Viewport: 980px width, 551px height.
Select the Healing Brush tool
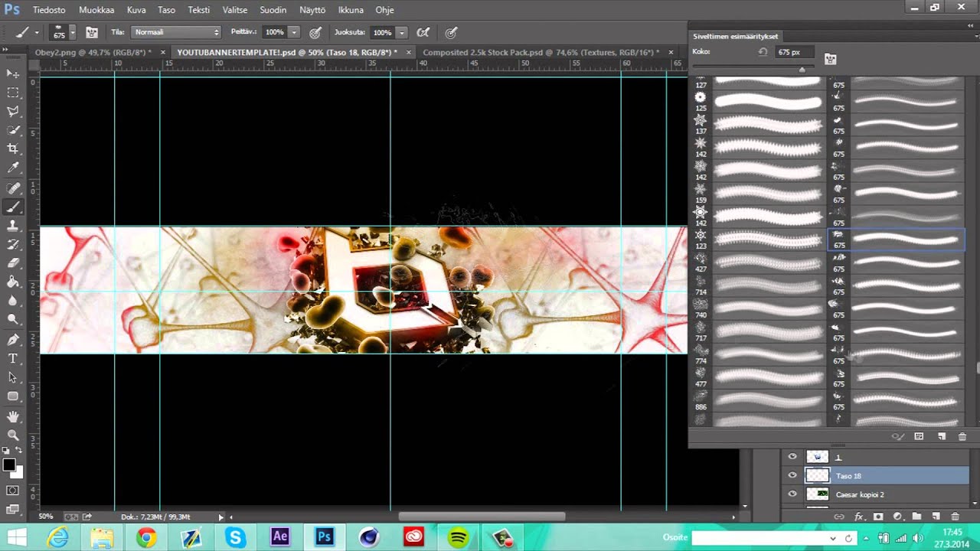[13, 187]
